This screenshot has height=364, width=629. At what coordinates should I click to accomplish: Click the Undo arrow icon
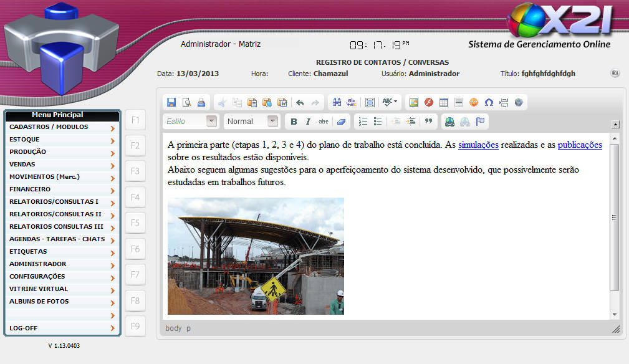point(300,103)
